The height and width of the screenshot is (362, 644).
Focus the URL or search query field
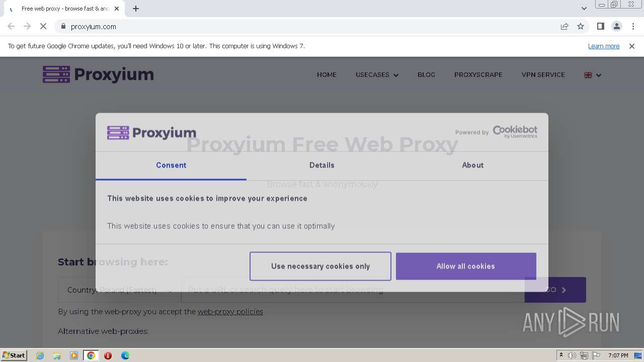click(353, 290)
